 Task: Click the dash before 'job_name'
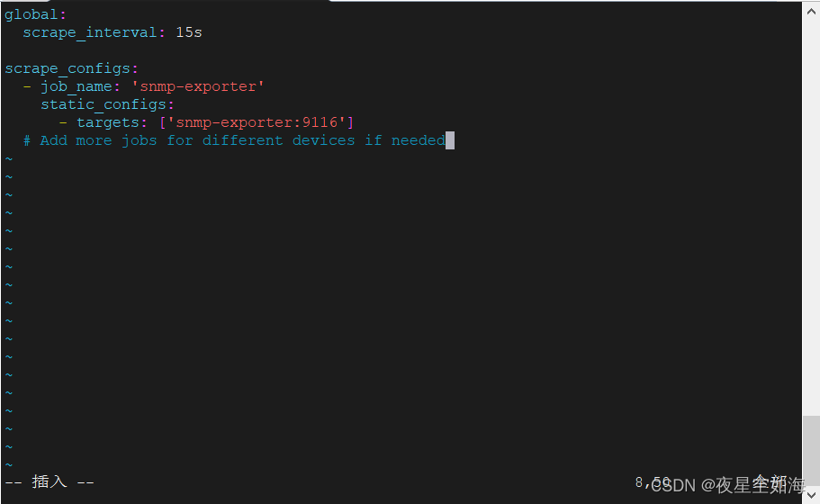point(27,86)
